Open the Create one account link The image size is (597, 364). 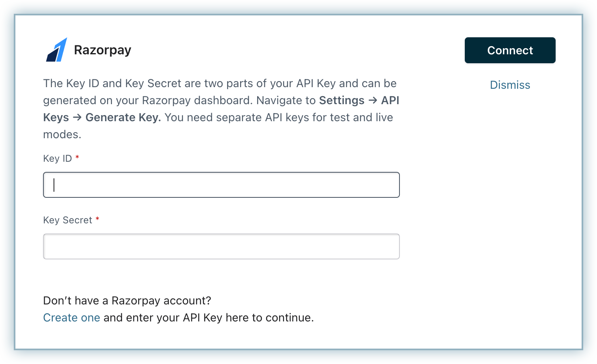pyautogui.click(x=72, y=317)
